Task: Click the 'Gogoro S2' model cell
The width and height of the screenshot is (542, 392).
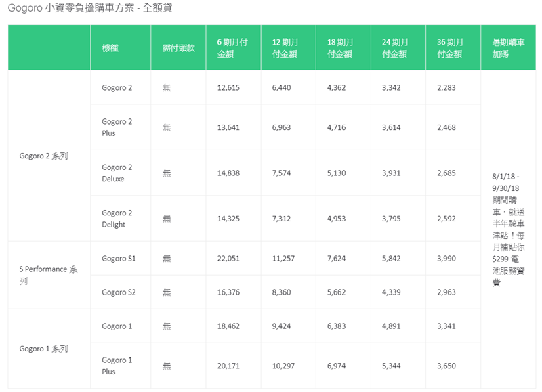Action: (119, 292)
